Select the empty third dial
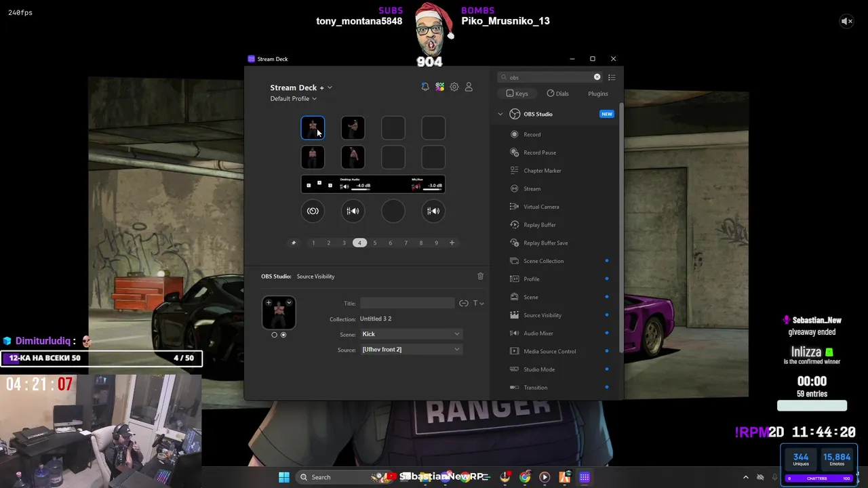Viewport: 868px width, 488px height. pos(393,211)
